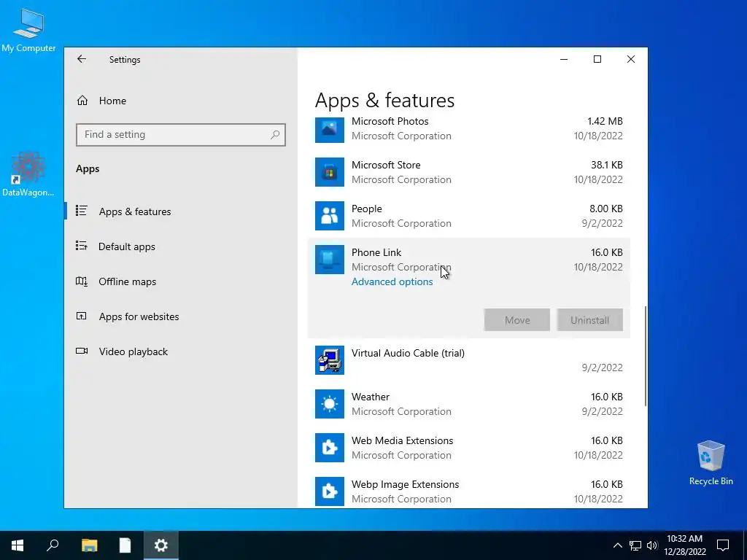The image size is (747, 560).
Task: Open File Explorer from taskbar
Action: [x=89, y=545]
